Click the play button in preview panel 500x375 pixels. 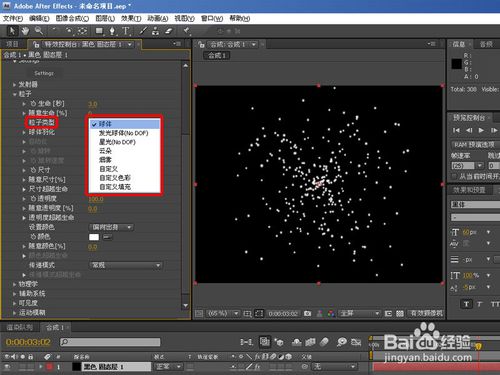tap(481, 130)
